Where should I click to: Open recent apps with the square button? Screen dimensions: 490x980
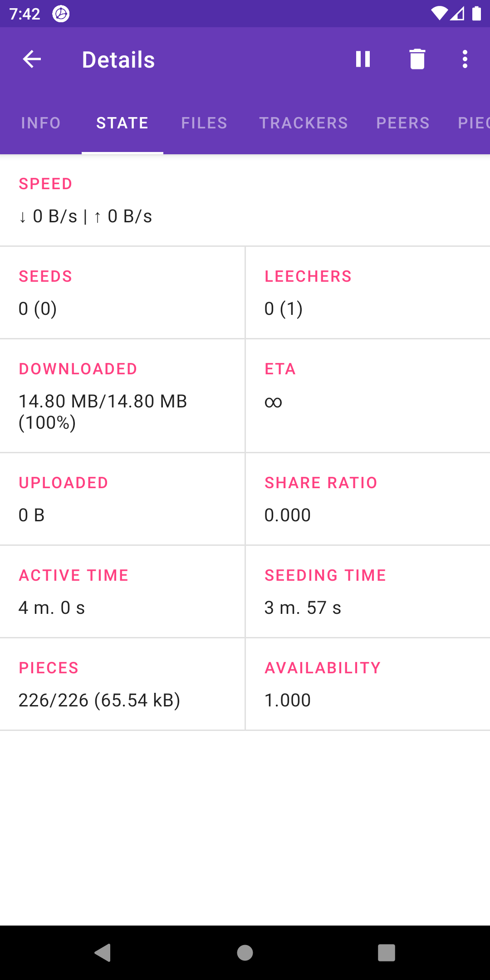(x=387, y=953)
